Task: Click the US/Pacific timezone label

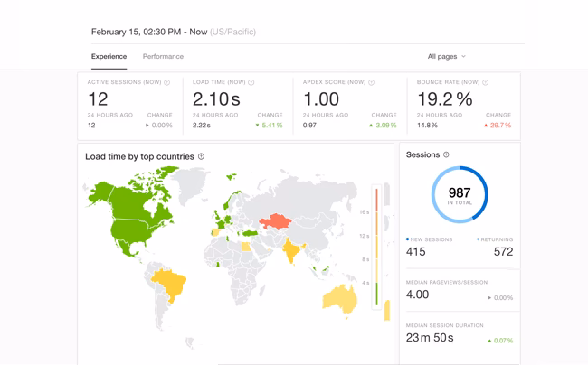Action: point(232,32)
